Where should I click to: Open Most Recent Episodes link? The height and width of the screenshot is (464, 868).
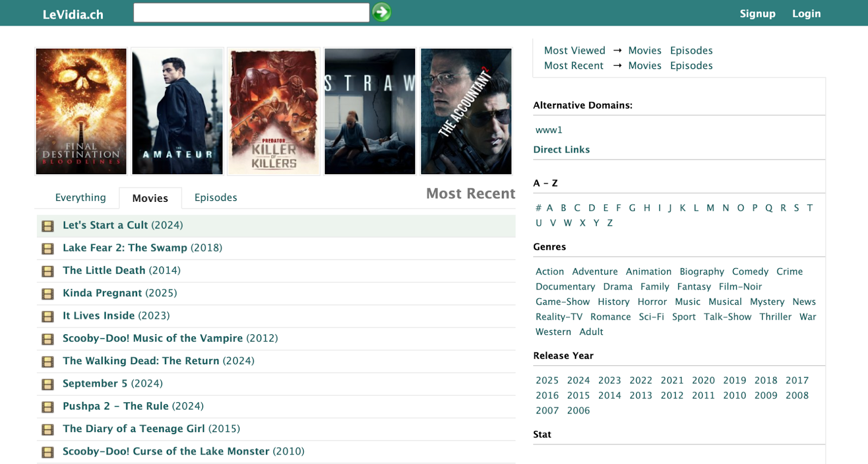691,66
